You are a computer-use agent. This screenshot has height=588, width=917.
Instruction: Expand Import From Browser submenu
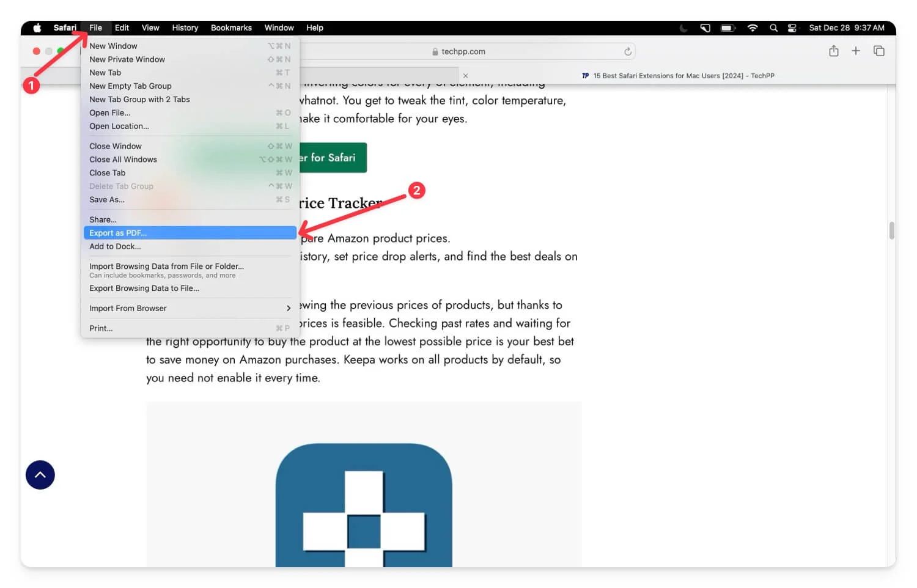pyautogui.click(x=190, y=309)
